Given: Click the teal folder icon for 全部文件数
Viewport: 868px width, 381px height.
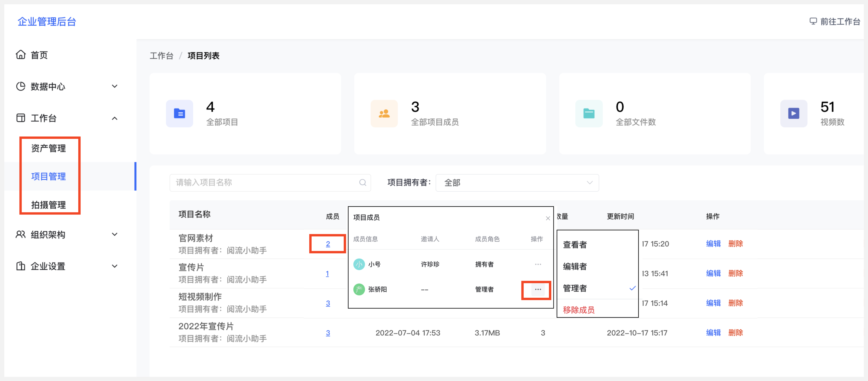Looking at the screenshot, I should tap(589, 113).
